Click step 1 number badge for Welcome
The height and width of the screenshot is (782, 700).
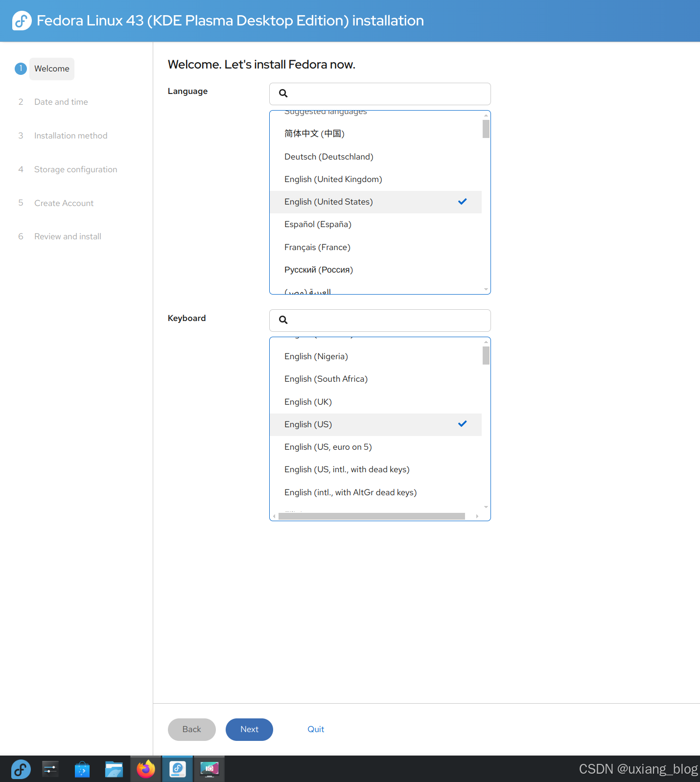(21, 69)
